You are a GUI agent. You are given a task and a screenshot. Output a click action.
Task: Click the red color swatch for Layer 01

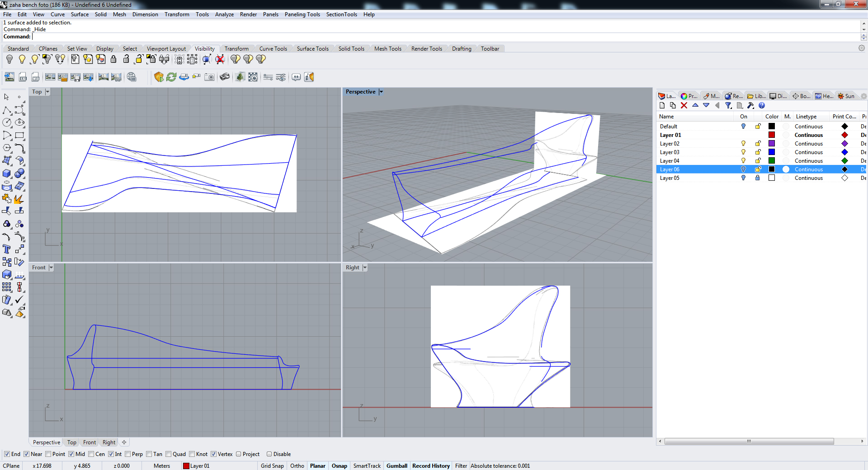[772, 135]
